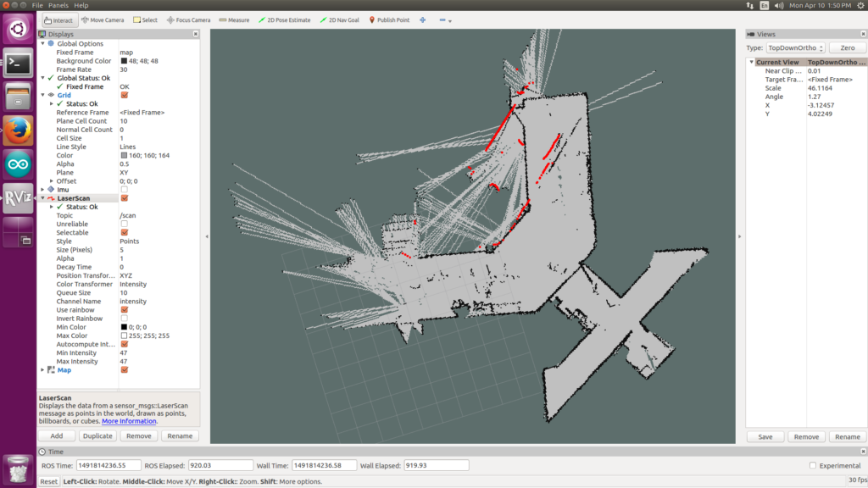
Task: Open the Arduino IDE from the launcher
Action: pyautogui.click(x=18, y=164)
